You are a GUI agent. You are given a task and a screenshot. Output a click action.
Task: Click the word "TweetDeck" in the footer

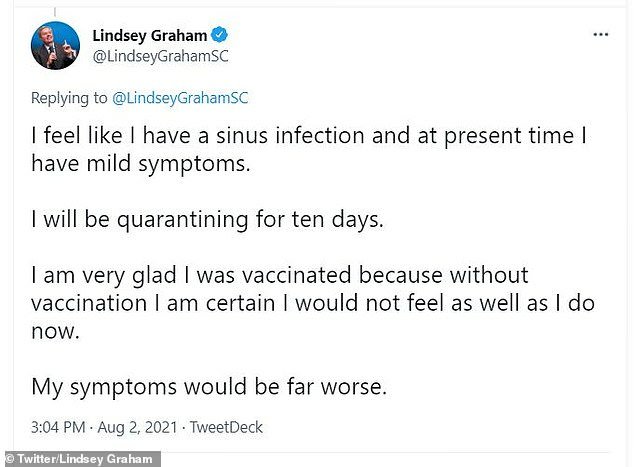(225, 428)
